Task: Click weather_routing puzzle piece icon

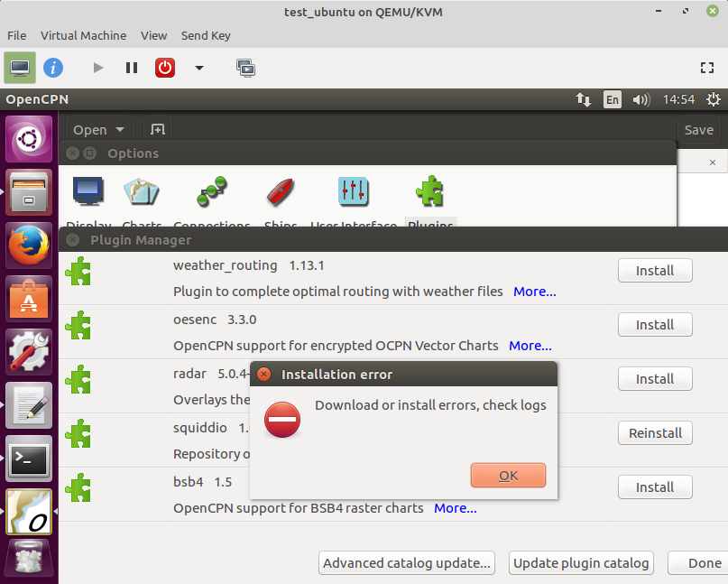Action: click(78, 271)
